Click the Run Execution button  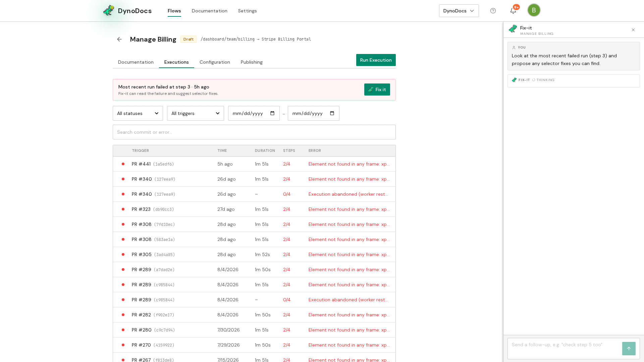(376, 60)
